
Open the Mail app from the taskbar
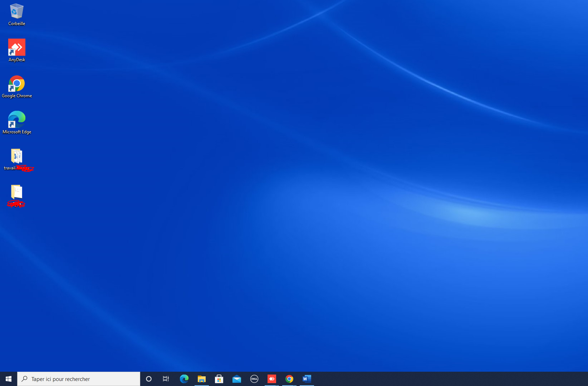[x=237, y=379]
